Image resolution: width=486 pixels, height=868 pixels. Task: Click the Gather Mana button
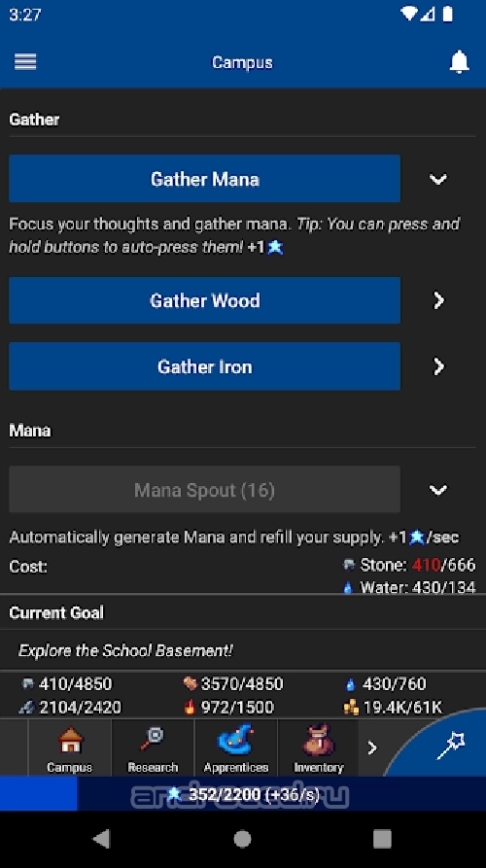click(x=204, y=179)
